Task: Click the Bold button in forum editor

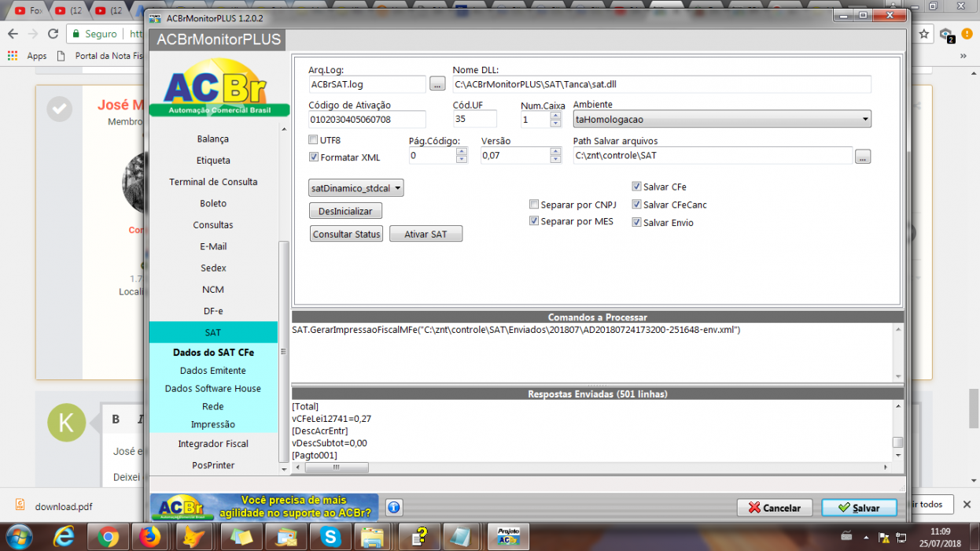Action: pyautogui.click(x=116, y=419)
